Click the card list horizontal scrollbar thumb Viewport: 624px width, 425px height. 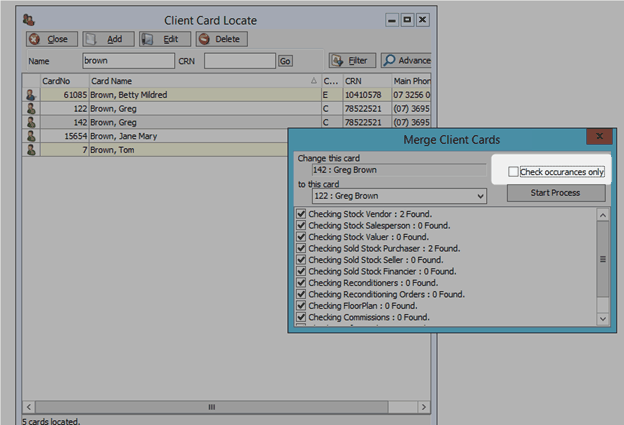pos(212,407)
